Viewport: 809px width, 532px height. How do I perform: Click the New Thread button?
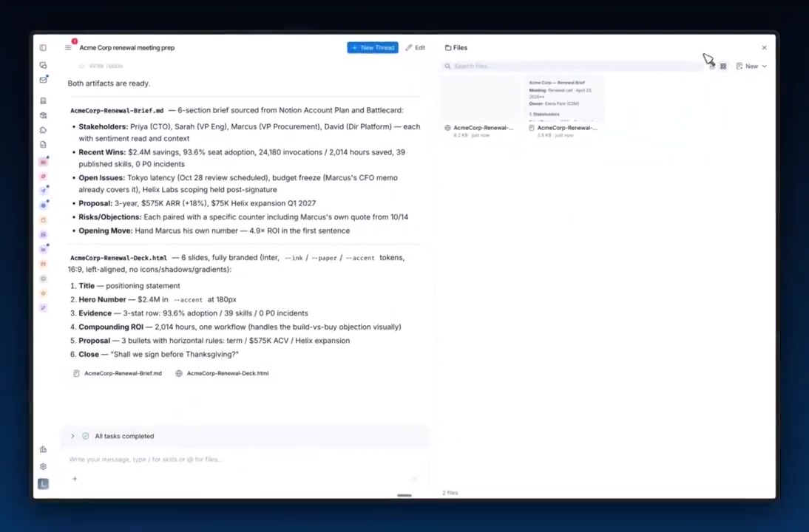pos(373,47)
